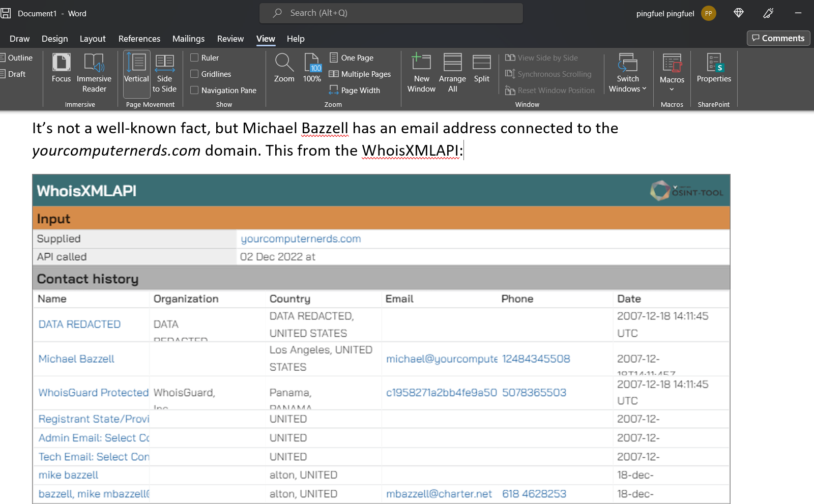Screen dimensions: 814x504
Task: Fit document to Page Width
Action: (355, 91)
